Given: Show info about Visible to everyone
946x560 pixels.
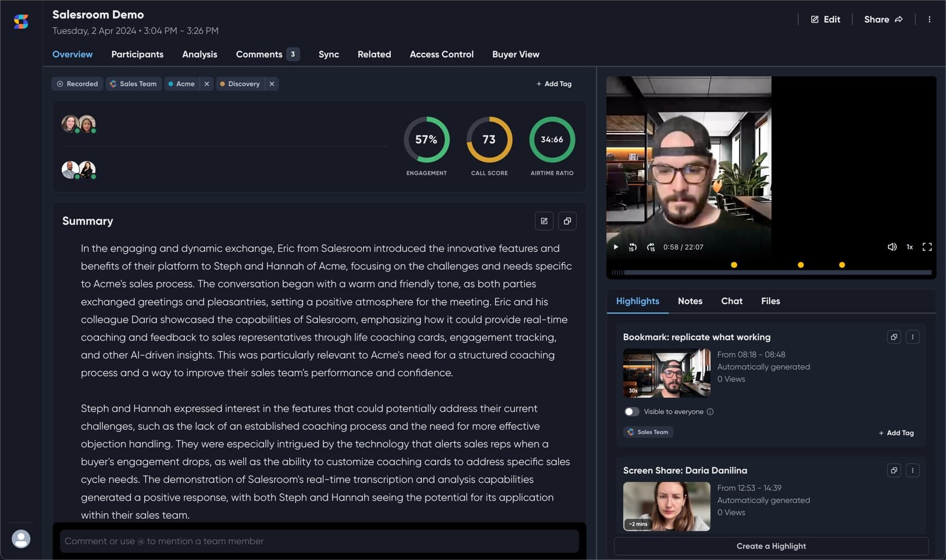Looking at the screenshot, I should 710,412.
